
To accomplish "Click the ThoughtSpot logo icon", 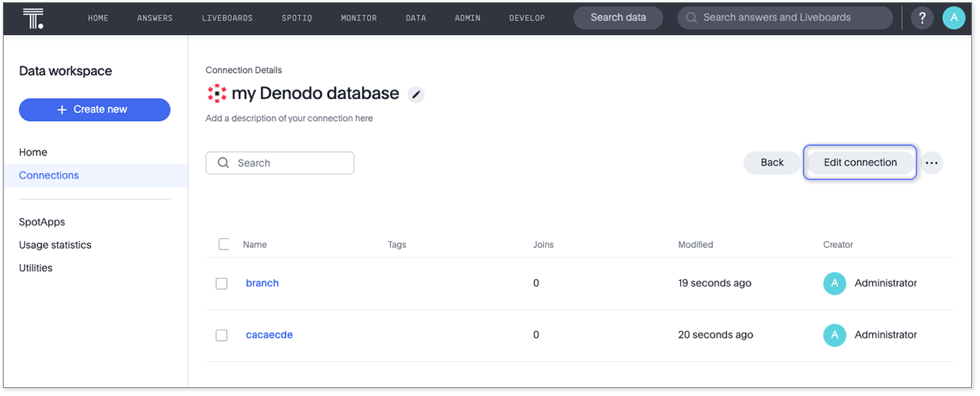I will (33, 18).
